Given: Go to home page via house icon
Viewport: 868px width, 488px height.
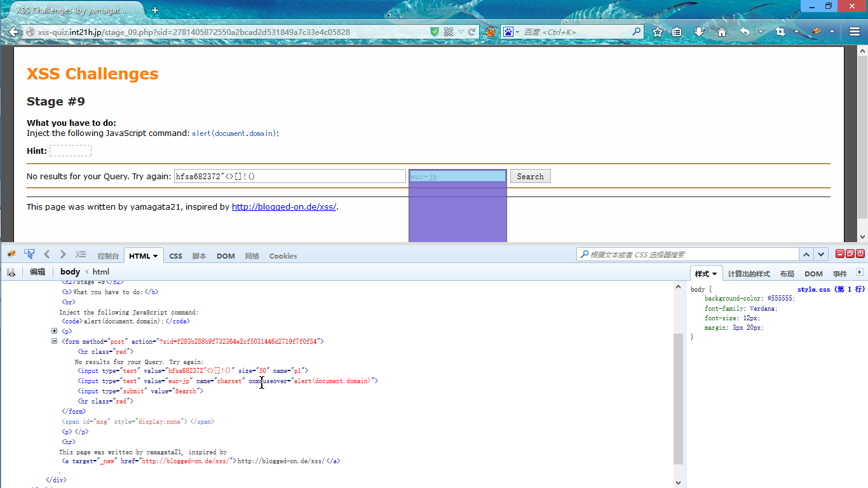Looking at the screenshot, I should coord(722,32).
